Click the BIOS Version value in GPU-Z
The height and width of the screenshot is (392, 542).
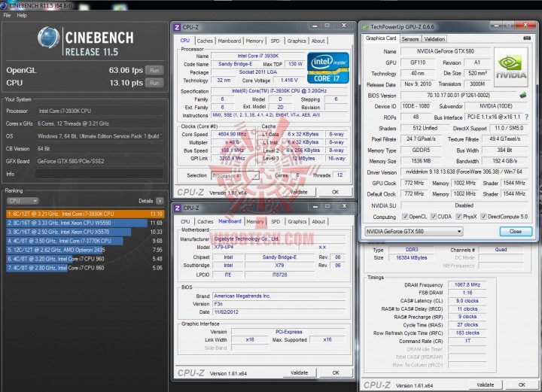pos(458,96)
